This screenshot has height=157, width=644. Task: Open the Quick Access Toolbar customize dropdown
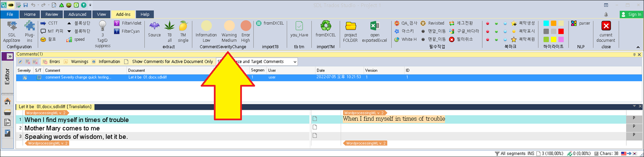(x=90, y=5)
